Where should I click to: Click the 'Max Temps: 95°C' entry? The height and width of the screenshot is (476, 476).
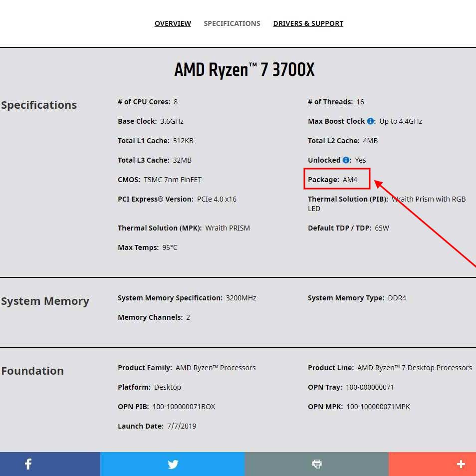click(x=148, y=247)
